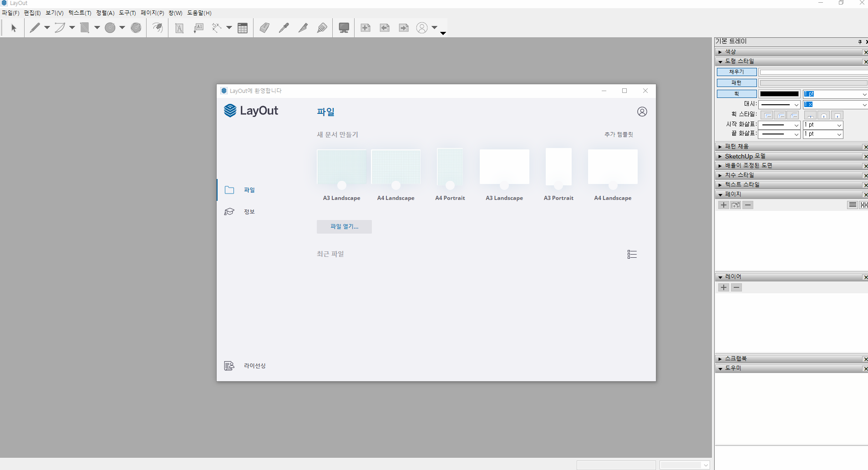The image size is (868, 470).
Task: Delete layer icon in Layers panel
Action: click(x=736, y=287)
